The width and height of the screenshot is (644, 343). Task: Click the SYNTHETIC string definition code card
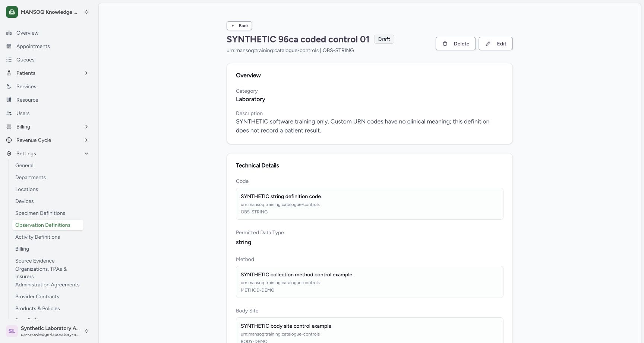[369, 204]
